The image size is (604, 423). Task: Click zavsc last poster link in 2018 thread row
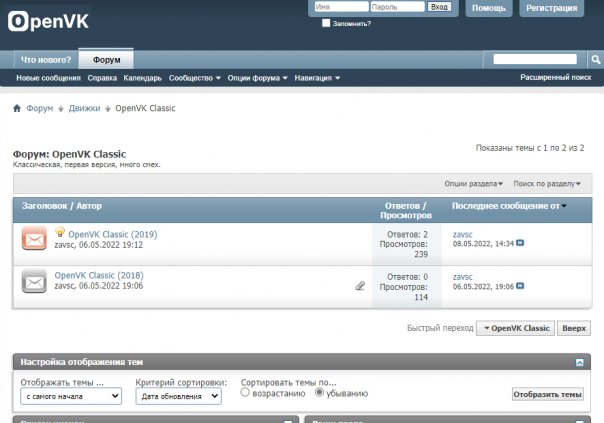462,277
